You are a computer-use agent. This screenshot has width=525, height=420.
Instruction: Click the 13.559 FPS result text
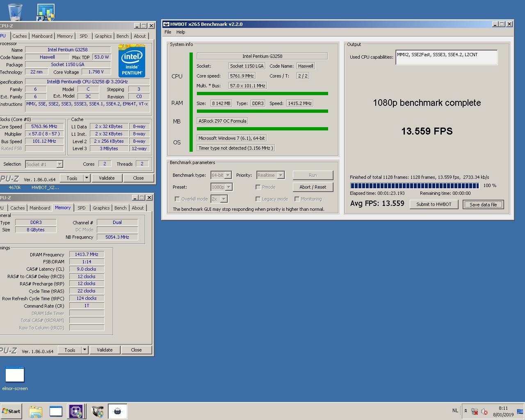tap(427, 131)
